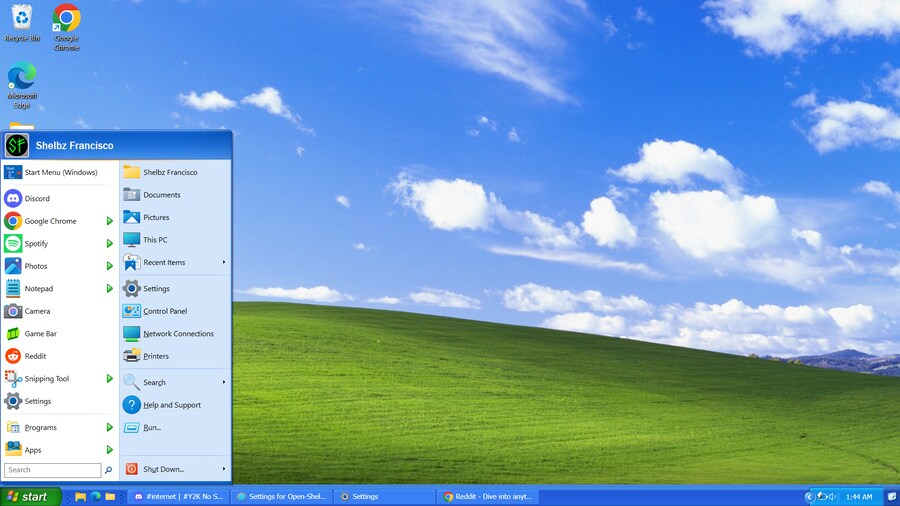Expand the Shut Down options arrow
The image size is (900, 506).
(x=223, y=469)
